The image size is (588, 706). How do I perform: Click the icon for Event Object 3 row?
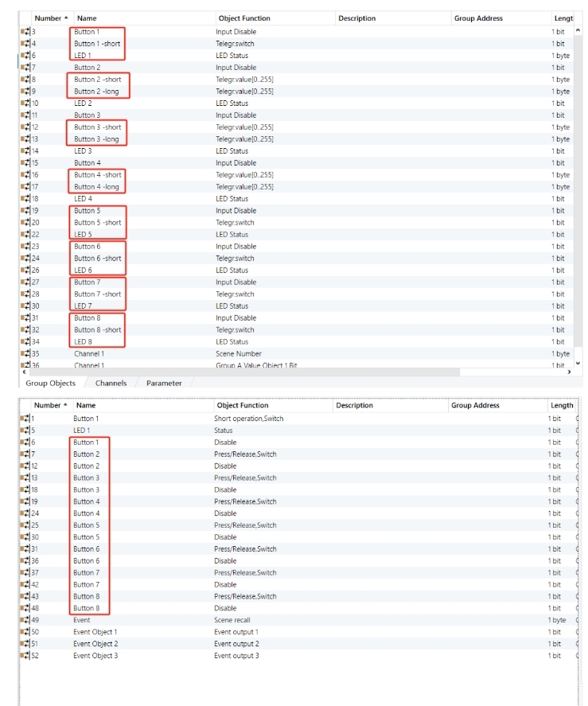[23, 656]
